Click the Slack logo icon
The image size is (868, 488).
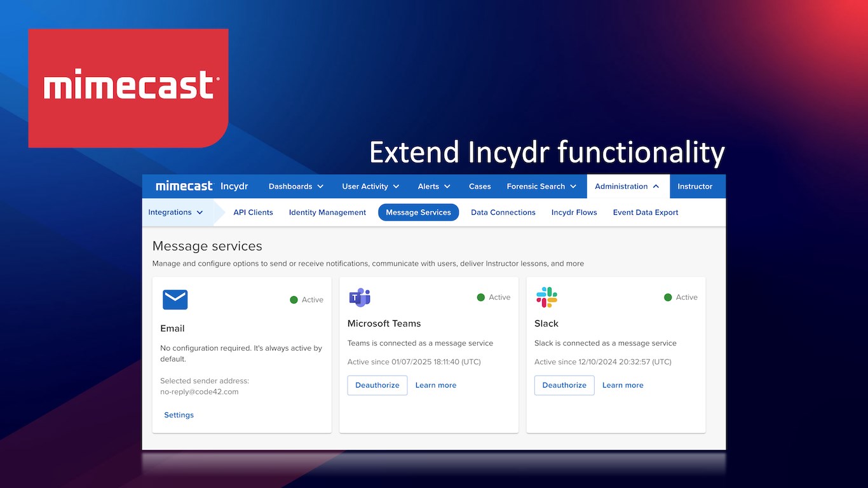[x=546, y=297]
